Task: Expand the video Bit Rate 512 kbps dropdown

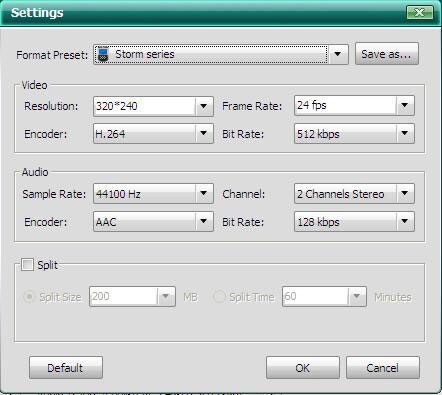Action: (354, 134)
